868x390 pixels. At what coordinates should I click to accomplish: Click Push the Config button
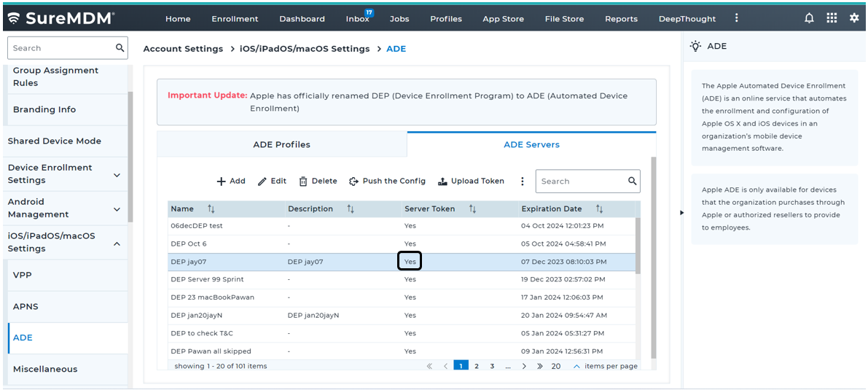(387, 182)
